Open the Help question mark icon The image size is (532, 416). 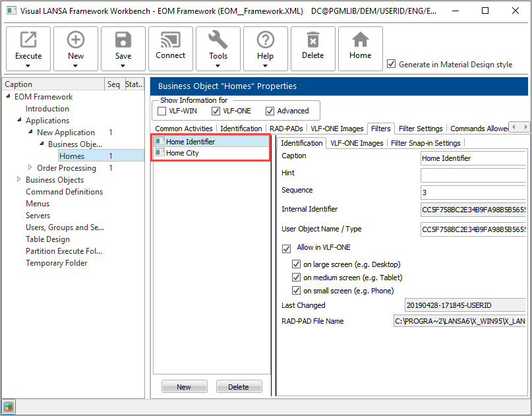[x=266, y=41]
